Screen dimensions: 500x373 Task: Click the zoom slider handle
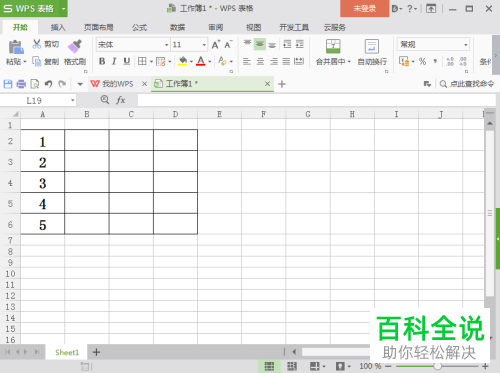point(438,366)
